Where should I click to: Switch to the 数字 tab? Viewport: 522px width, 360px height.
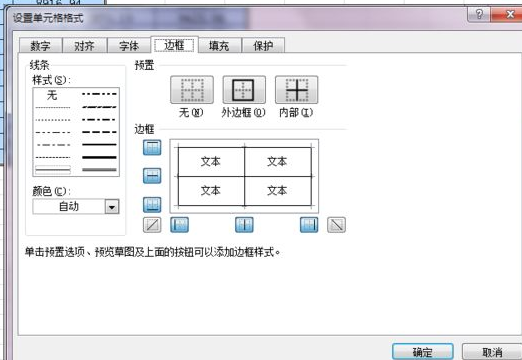41,46
